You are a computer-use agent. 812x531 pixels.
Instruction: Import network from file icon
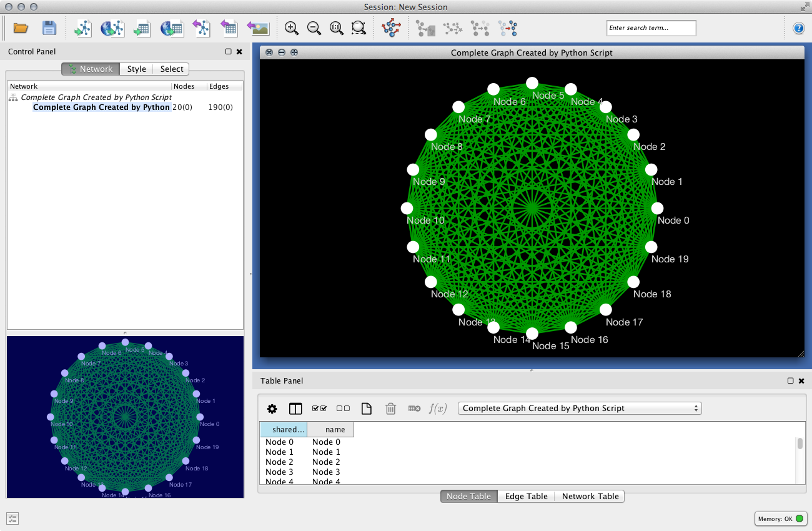click(x=83, y=28)
